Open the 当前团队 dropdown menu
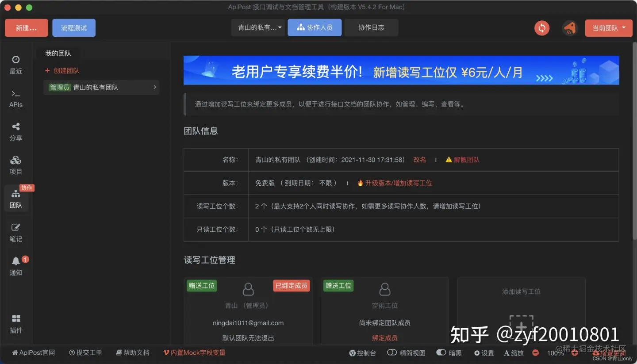The height and width of the screenshot is (364, 637). pyautogui.click(x=609, y=28)
